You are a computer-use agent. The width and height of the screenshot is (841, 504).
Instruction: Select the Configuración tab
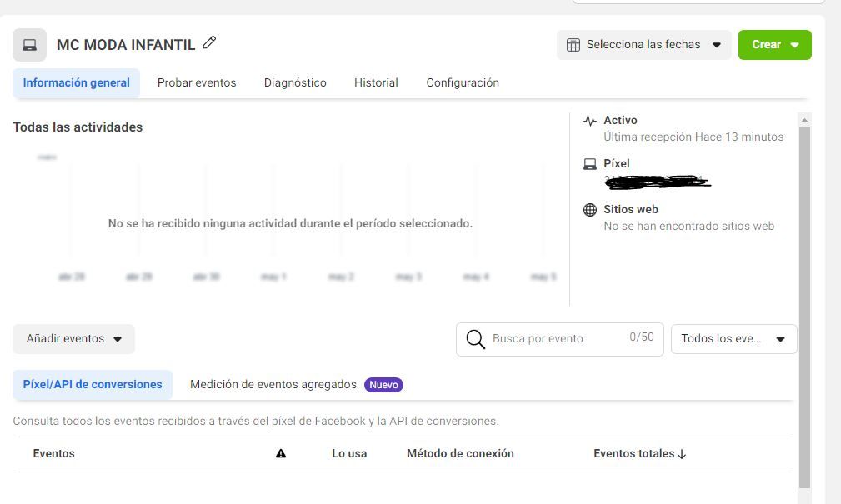(463, 83)
